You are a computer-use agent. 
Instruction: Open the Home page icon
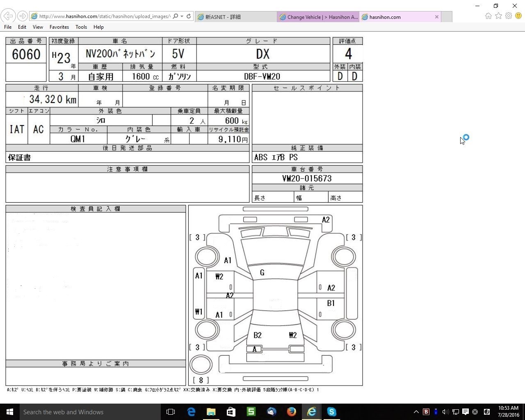488,16
